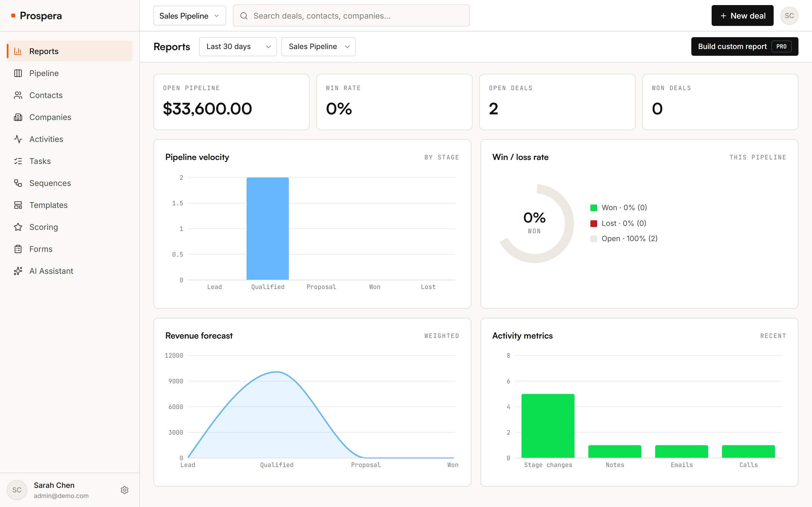Expand the Last 30 days dropdown
Viewport: 812px width, 507px height.
(238, 46)
